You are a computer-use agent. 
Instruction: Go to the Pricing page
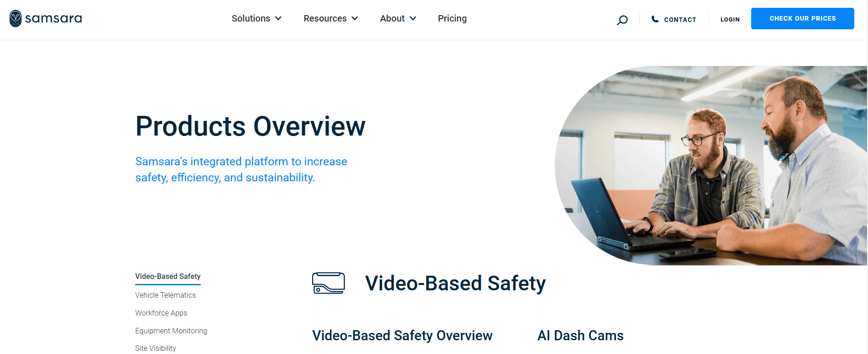452,18
